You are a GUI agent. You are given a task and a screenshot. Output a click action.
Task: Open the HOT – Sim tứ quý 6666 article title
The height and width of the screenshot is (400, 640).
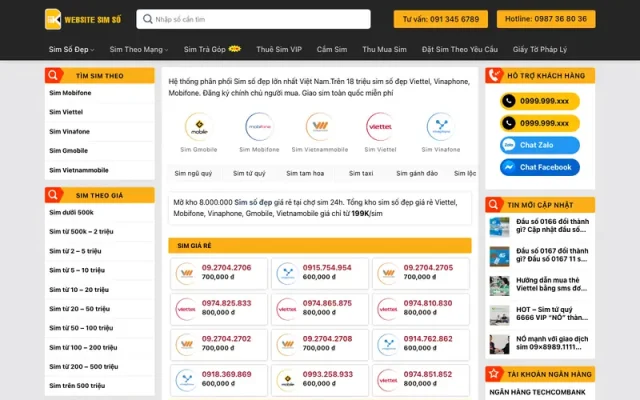552,313
